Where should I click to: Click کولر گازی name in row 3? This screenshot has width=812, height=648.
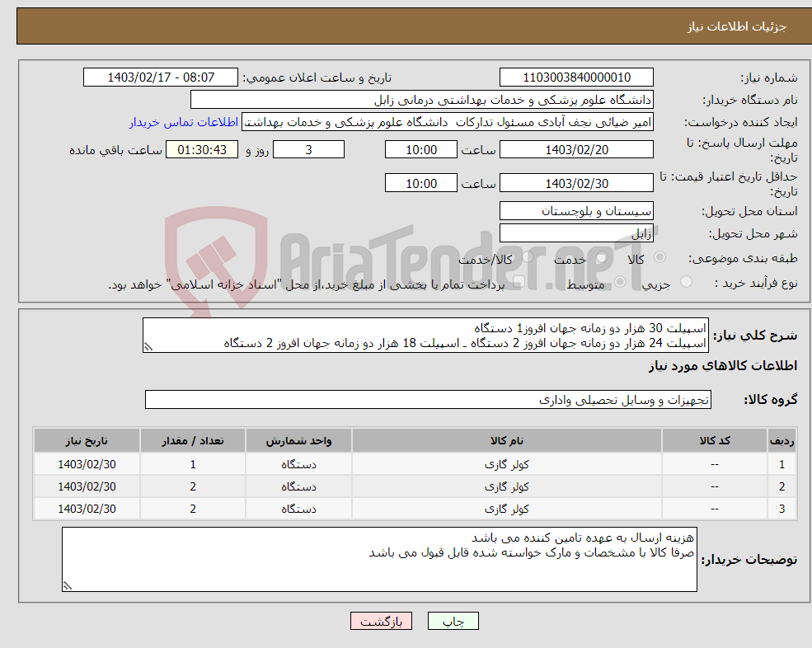[506, 509]
